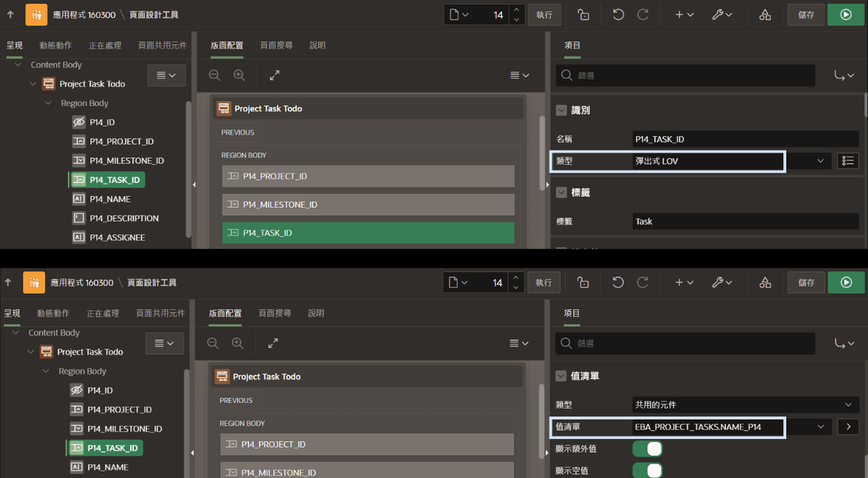Run the page with green play button, lower window

coord(846,283)
